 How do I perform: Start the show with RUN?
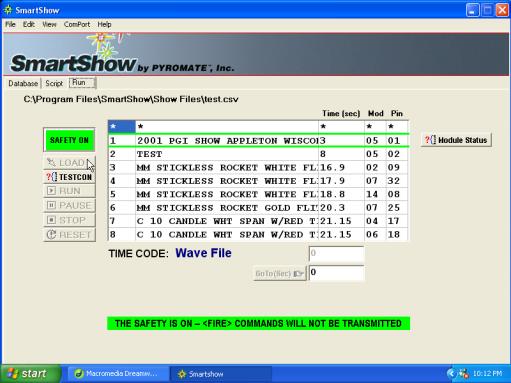[x=69, y=191]
